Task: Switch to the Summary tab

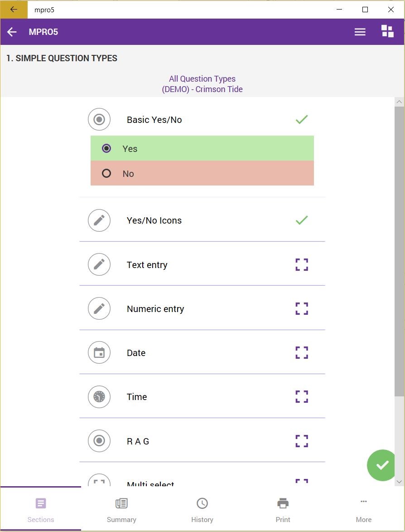Action: pos(121,510)
